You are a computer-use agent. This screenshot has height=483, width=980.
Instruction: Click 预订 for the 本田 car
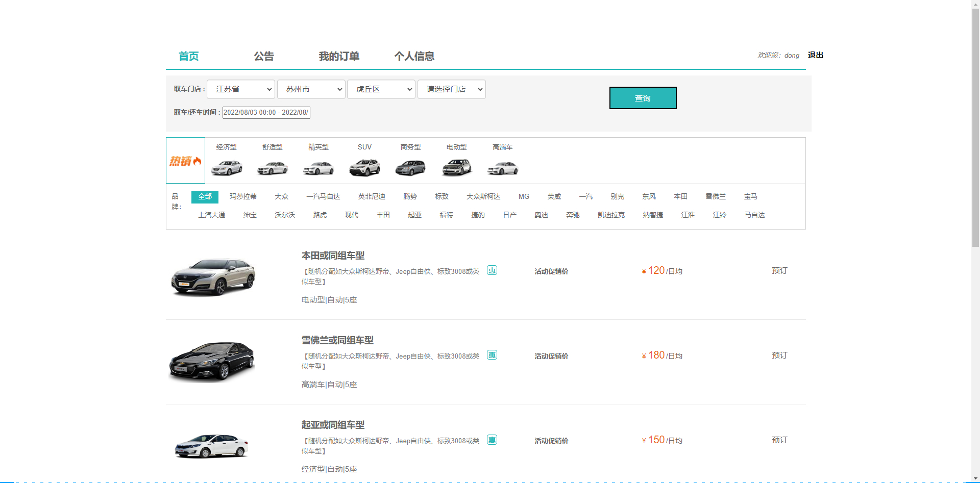pos(780,271)
